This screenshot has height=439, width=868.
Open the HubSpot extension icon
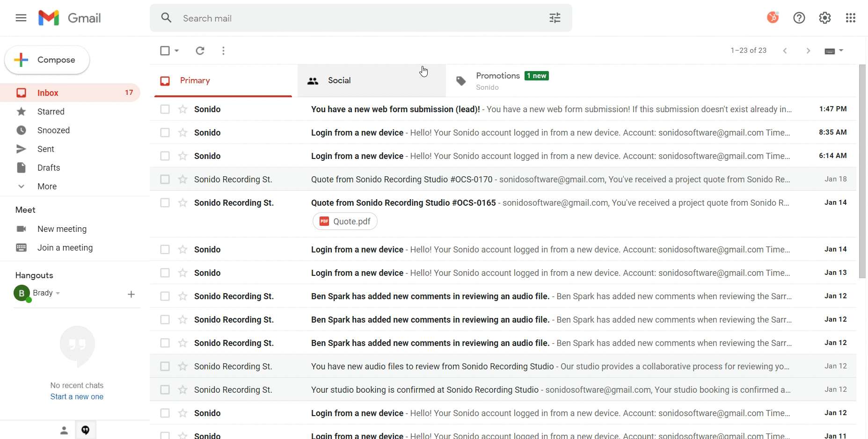pyautogui.click(x=773, y=18)
